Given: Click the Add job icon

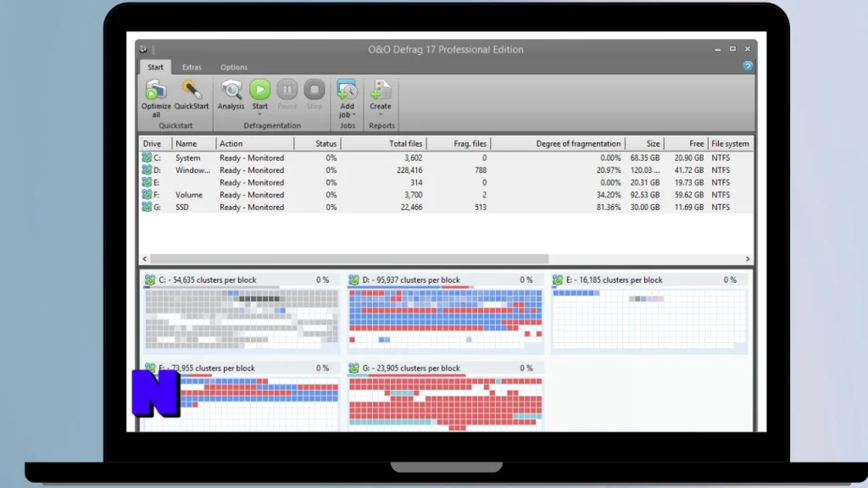Looking at the screenshot, I should tap(347, 90).
